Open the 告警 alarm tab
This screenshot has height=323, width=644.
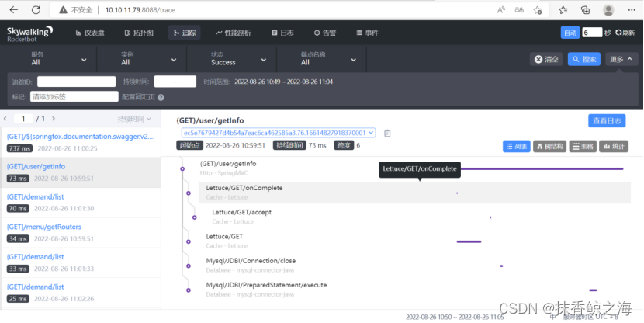point(325,33)
